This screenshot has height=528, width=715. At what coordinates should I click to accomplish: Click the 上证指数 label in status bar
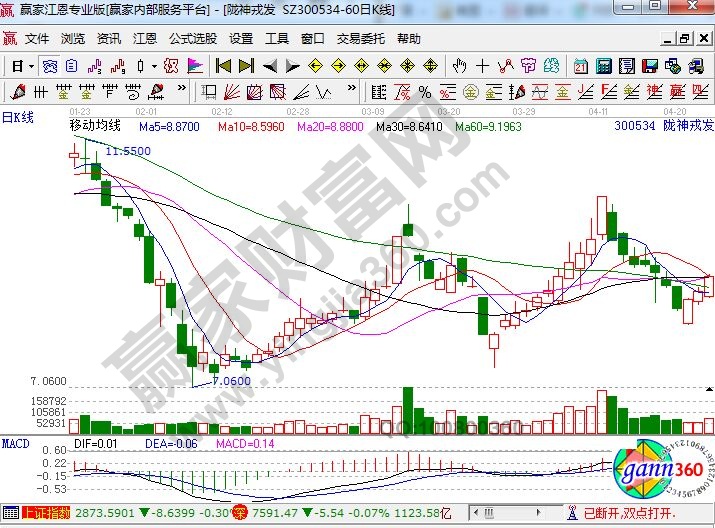(x=45, y=513)
